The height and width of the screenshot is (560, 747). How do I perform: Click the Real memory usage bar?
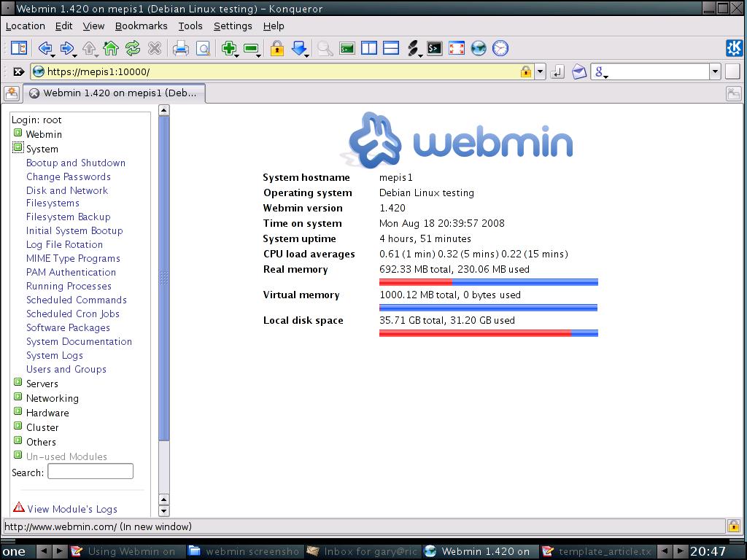[x=488, y=282]
